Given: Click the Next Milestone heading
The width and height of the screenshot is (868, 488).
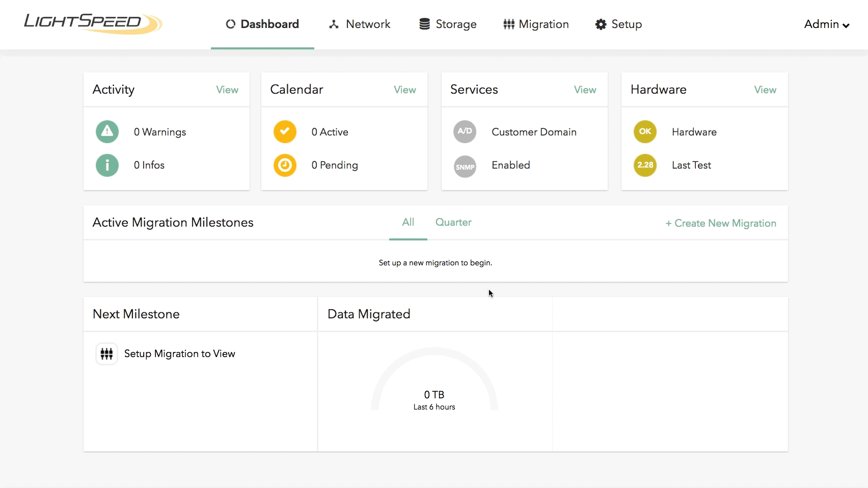Looking at the screenshot, I should [136, 314].
